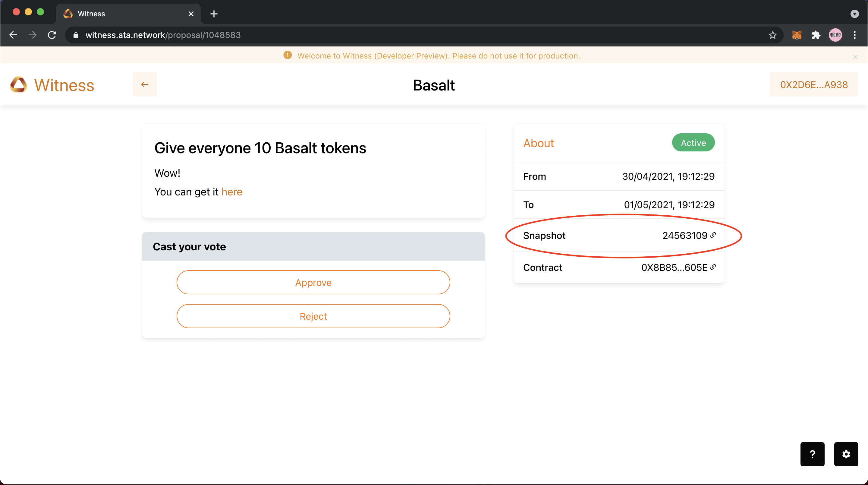Reload the page with the refresh icon
Image resolution: width=868 pixels, height=485 pixels.
pyautogui.click(x=52, y=35)
